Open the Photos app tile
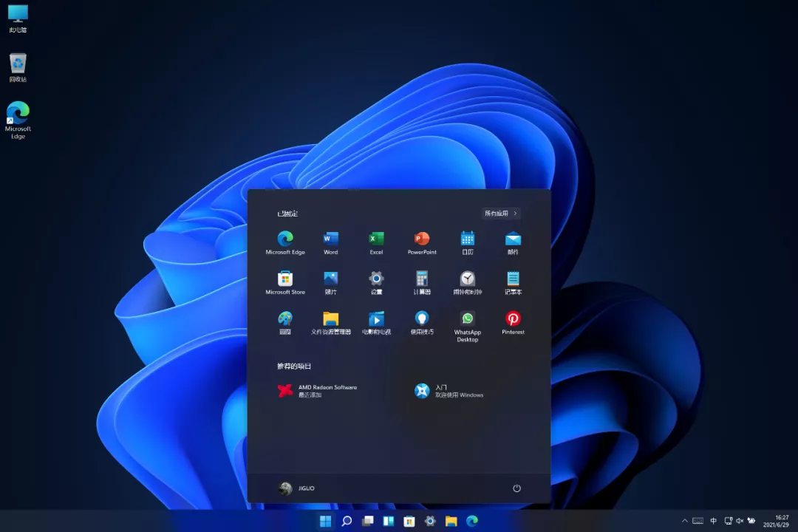 click(x=331, y=283)
